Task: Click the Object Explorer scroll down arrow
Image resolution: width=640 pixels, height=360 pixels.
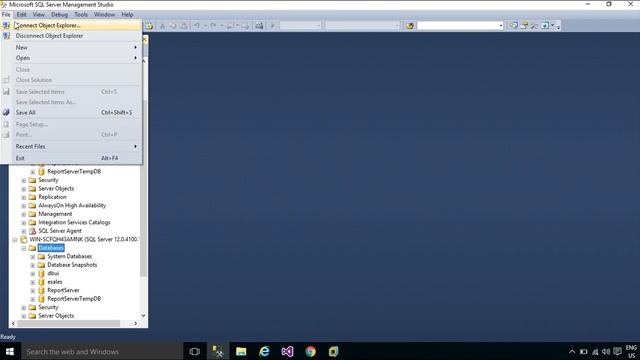Action: 143,316
